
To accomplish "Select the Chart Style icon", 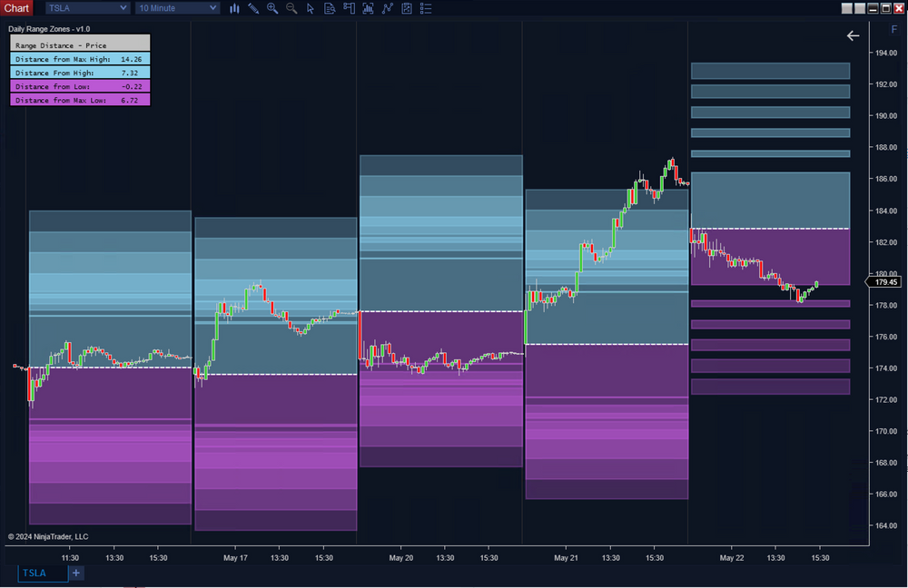I will pos(234,8).
